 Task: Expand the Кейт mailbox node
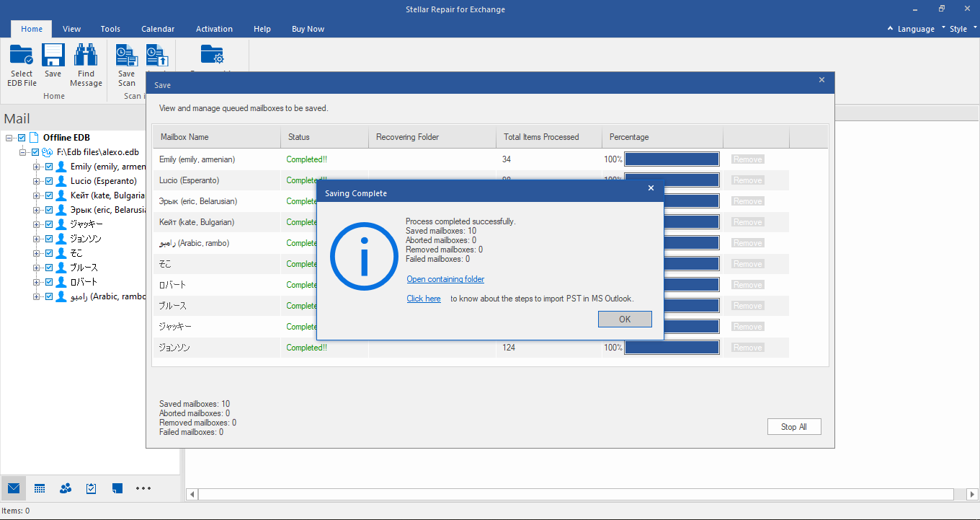point(37,195)
